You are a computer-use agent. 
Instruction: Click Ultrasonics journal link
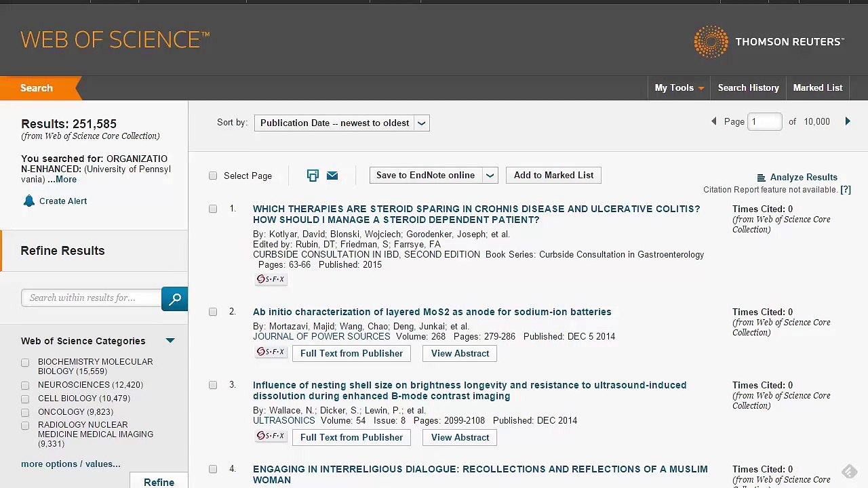tap(283, 421)
